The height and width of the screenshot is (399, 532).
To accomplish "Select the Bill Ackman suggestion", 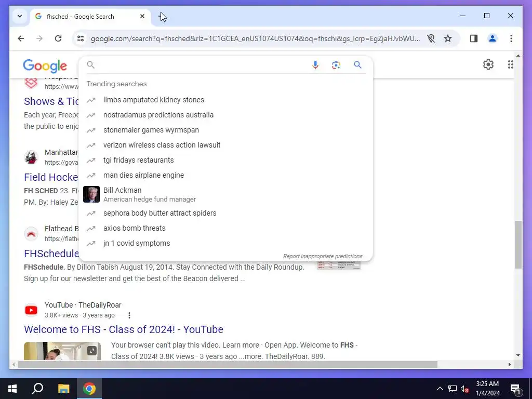I will click(225, 194).
